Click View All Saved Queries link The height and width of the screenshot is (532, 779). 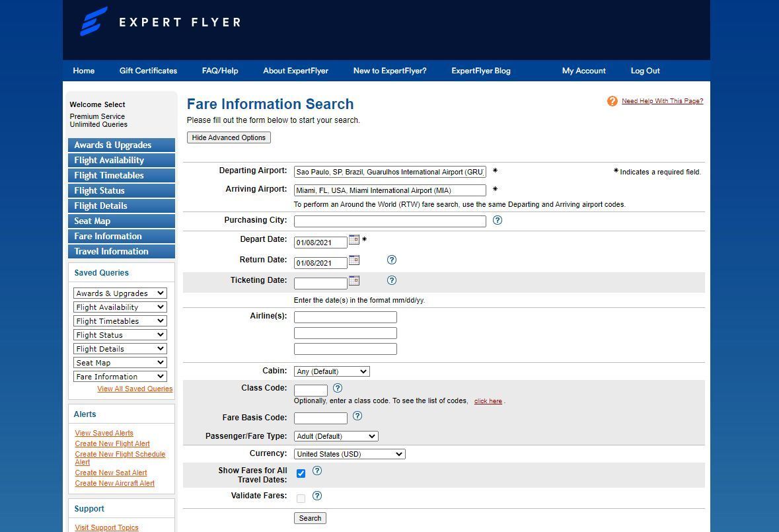coord(135,389)
